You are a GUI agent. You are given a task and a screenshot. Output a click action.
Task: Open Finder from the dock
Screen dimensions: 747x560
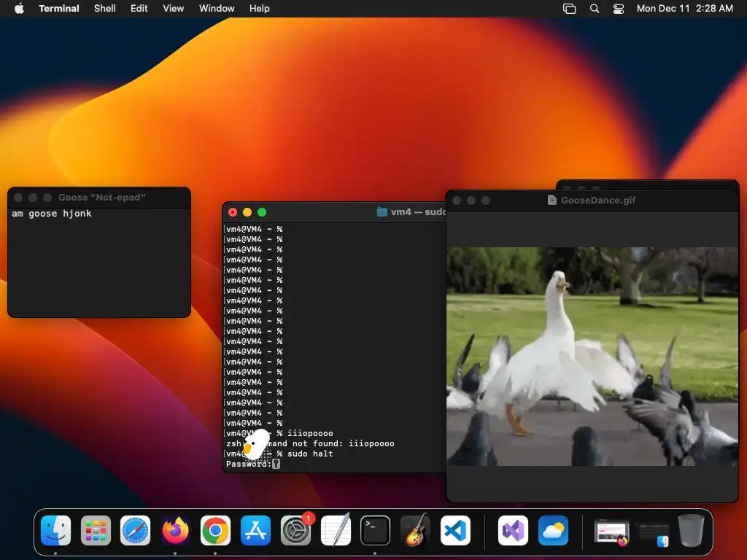point(55,530)
